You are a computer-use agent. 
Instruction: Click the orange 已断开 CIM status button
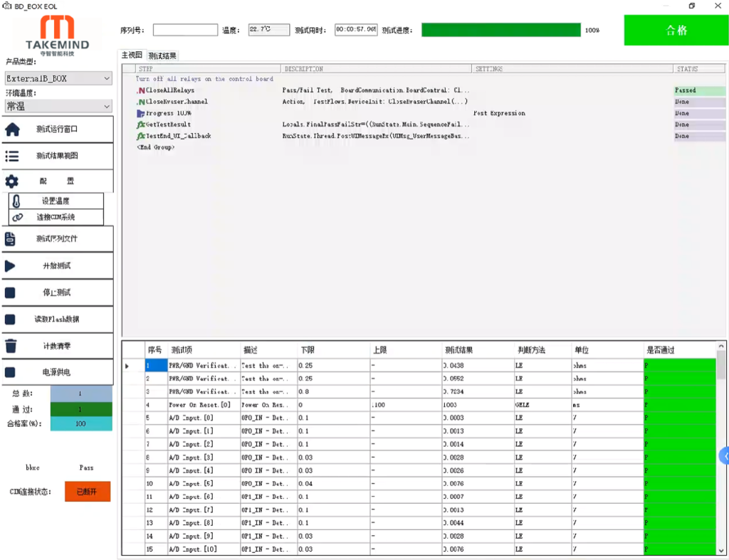coord(88,491)
